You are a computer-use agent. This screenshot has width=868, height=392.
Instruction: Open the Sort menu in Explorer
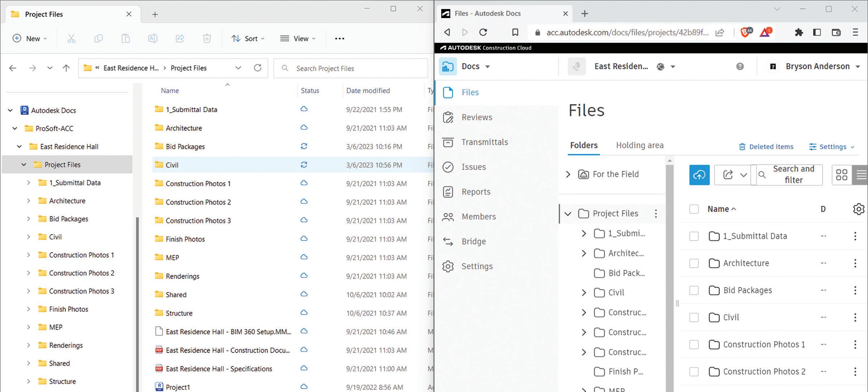point(248,38)
